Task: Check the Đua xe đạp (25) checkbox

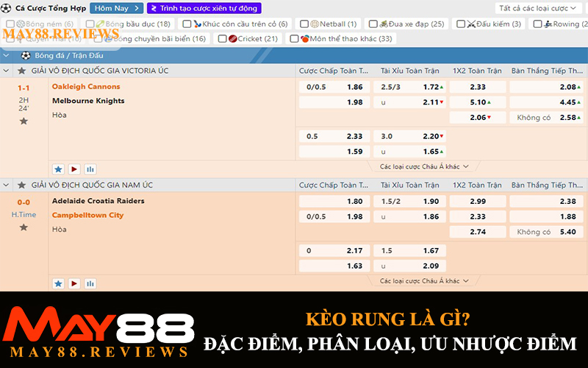Action: (373, 24)
